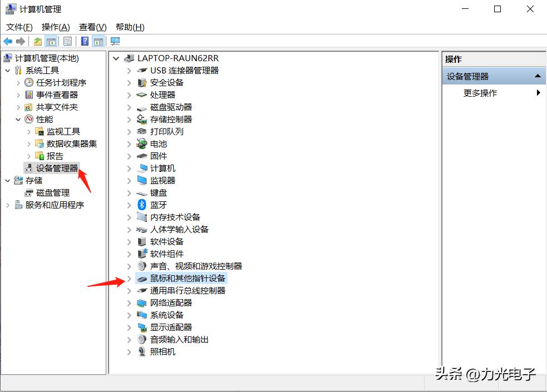Select 设备管理器 in the left tree
The width and height of the screenshot is (547, 392).
56,167
